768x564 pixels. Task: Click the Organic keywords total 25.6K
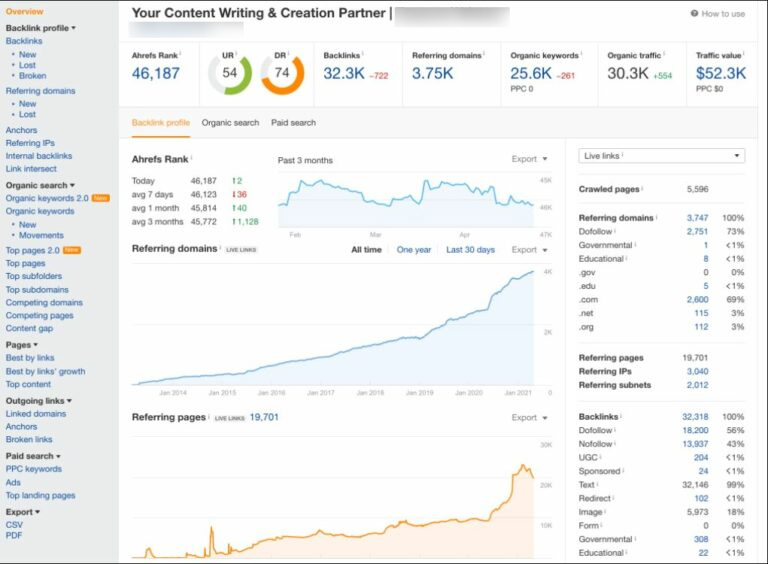(531, 73)
